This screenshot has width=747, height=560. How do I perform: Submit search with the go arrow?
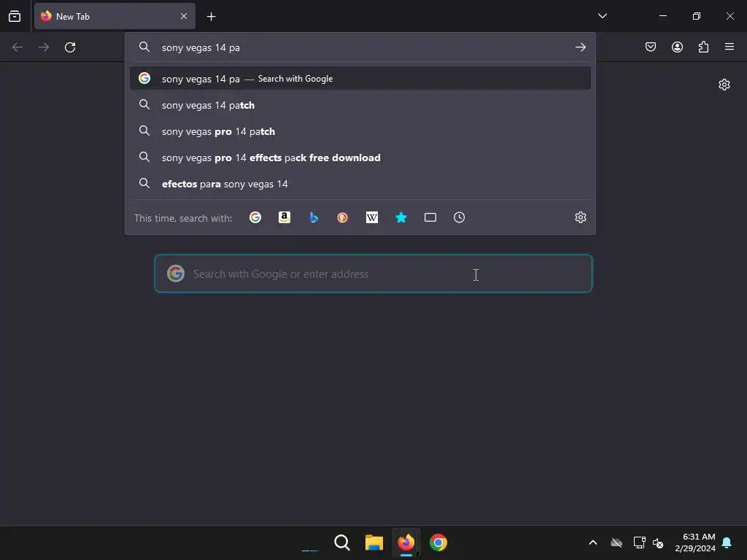(580, 47)
